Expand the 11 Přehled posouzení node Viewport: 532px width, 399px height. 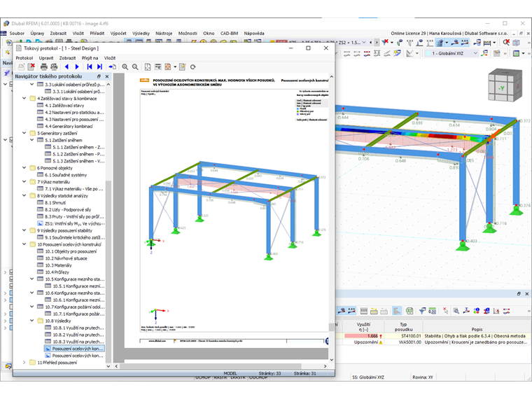pyautogui.click(x=24, y=362)
